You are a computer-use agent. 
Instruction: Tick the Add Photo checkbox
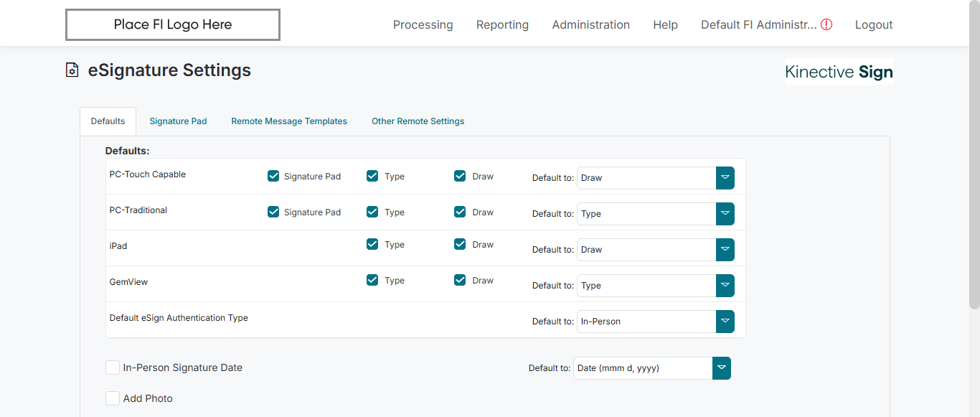pos(113,398)
